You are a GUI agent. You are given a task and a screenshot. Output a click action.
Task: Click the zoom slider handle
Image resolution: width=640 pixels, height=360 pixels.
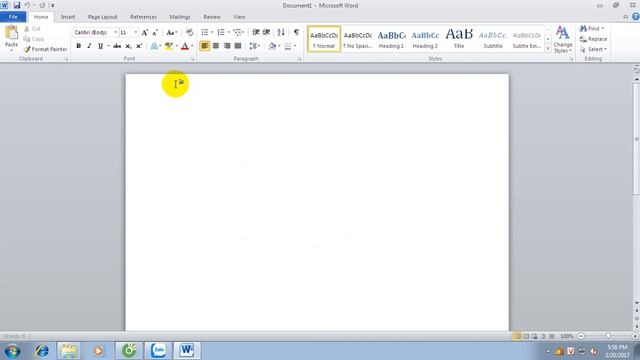click(x=608, y=336)
